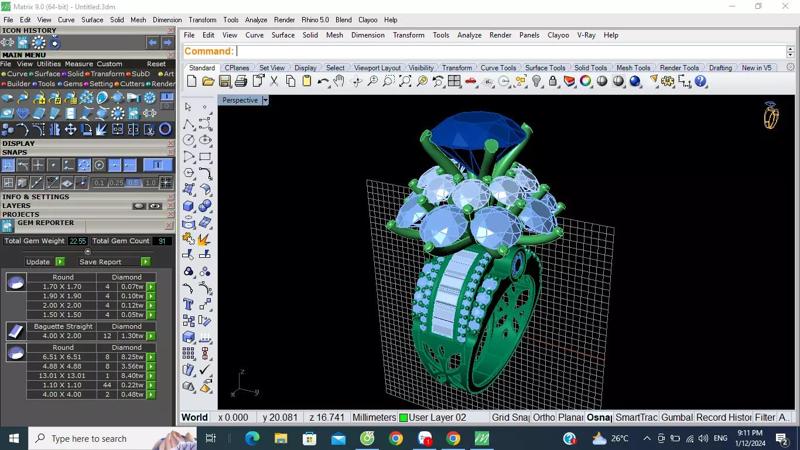Click the New file icon in Standard toolbar
800x450 pixels.
pos(192,81)
